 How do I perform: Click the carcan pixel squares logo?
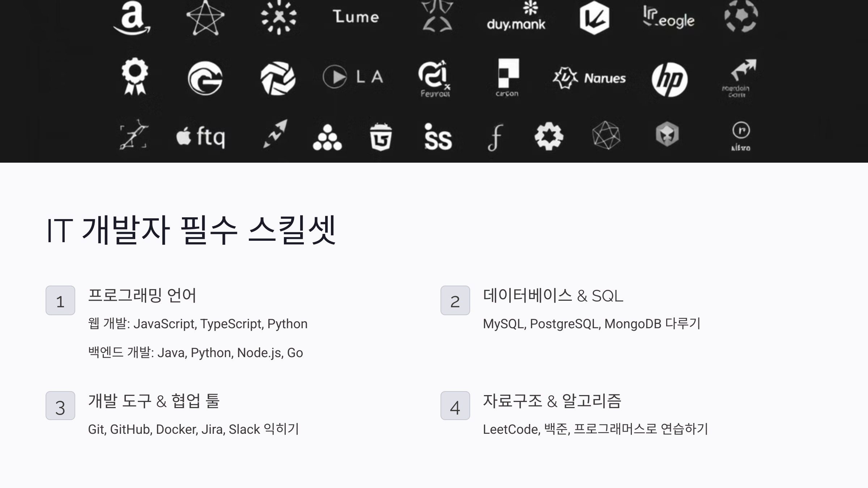507,78
